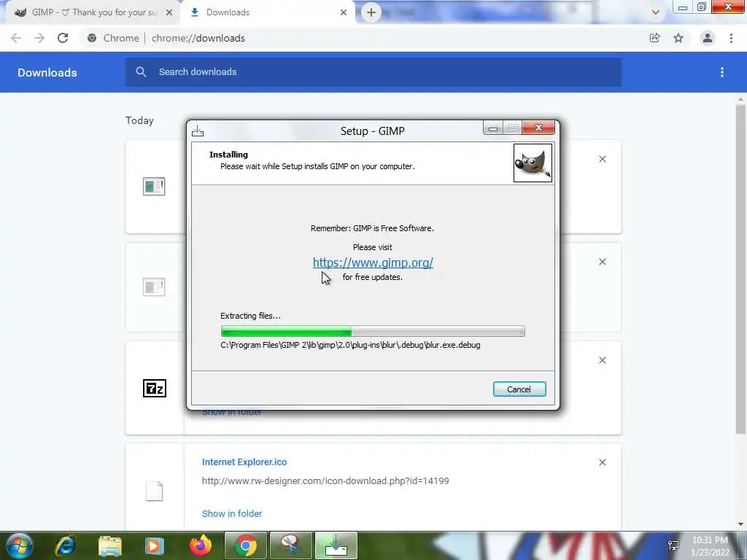
Task: Bookmark this page with the star icon
Action: pos(678,38)
